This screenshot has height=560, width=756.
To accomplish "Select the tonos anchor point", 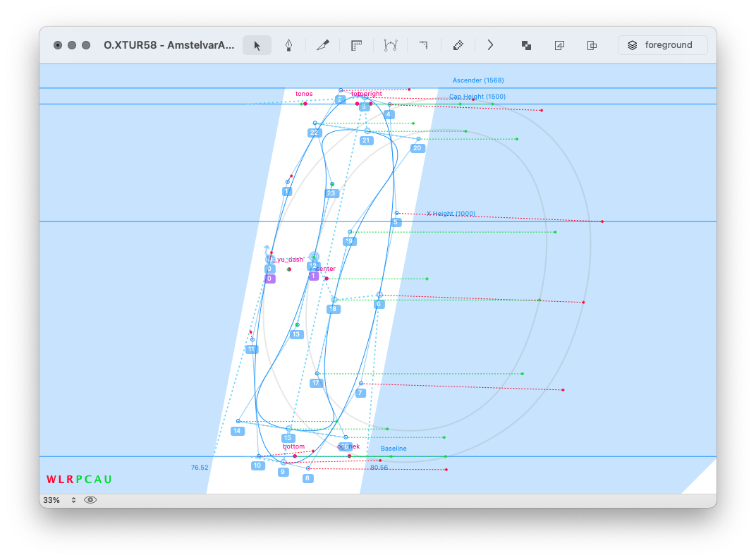I will tap(305, 104).
